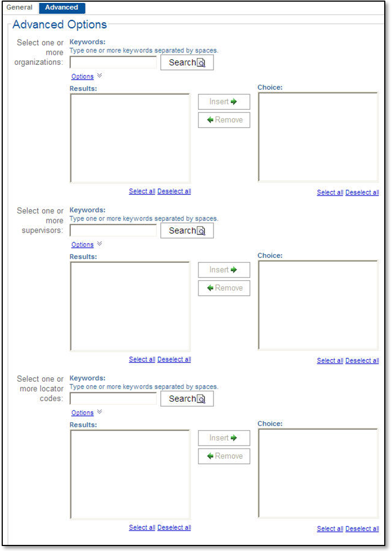Expand Options under locator codes keywords
Screen dimensions: 392x551
(x=83, y=413)
